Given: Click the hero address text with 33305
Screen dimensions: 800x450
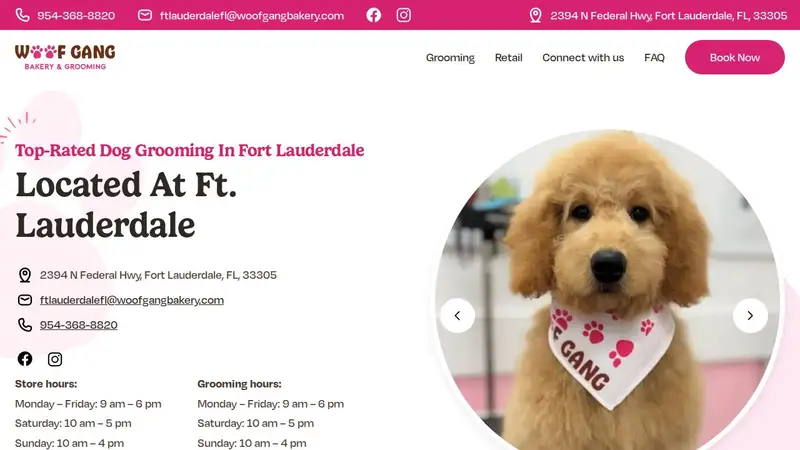Looking at the screenshot, I should coord(158,275).
